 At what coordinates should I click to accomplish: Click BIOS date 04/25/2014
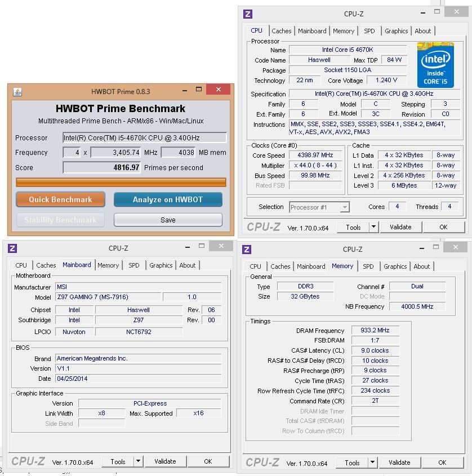pos(139,379)
